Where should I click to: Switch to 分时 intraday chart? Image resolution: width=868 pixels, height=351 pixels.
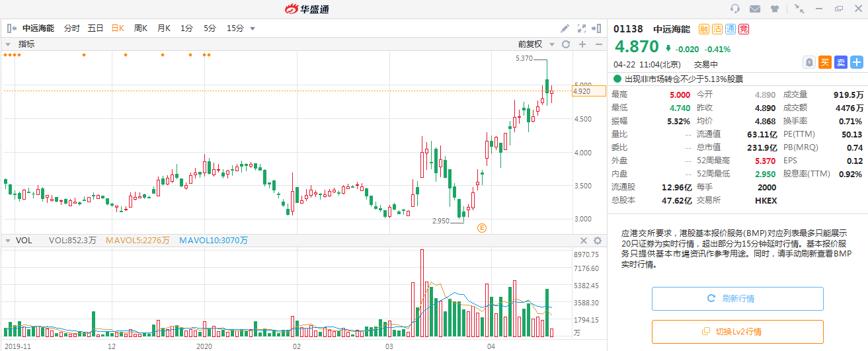pyautogui.click(x=72, y=28)
